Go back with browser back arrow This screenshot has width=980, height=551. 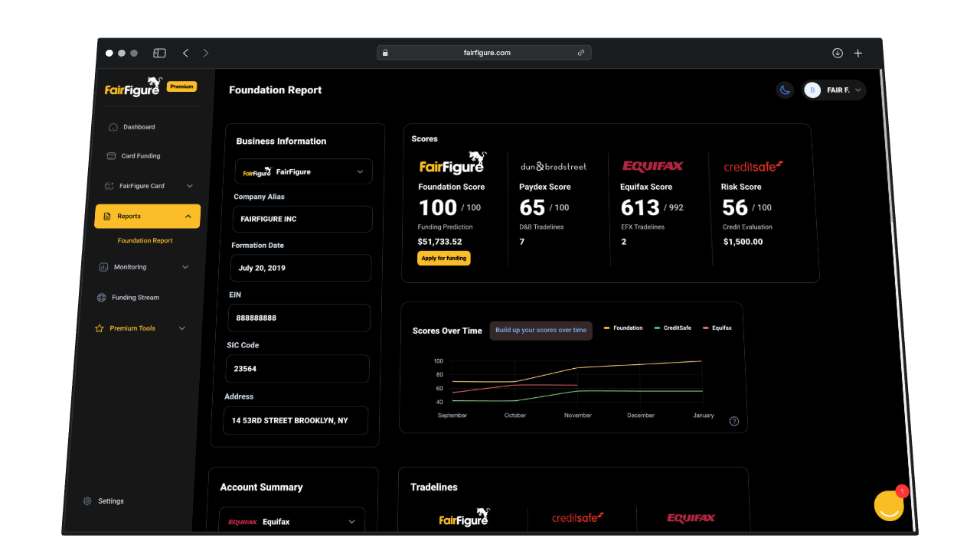(x=185, y=53)
